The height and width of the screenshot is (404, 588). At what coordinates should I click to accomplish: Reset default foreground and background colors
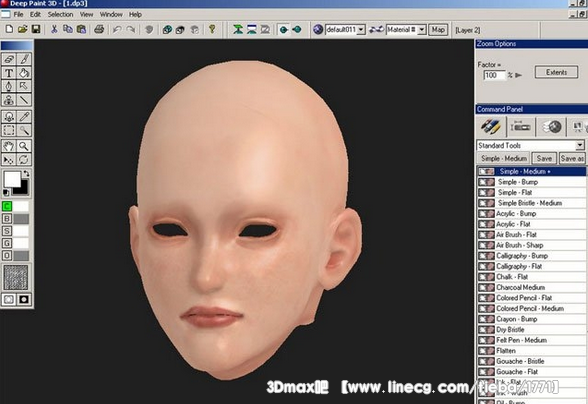6,193
